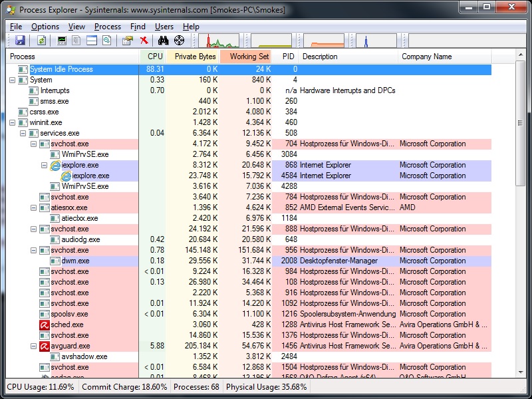Click the 'CPU Usage: 11.69%' status text
The height and width of the screenshot is (399, 532).
click(41, 387)
